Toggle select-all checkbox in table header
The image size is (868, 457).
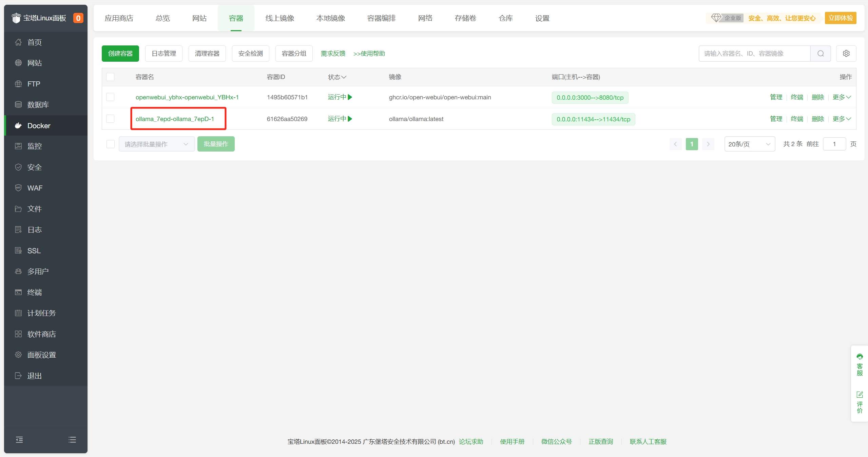coord(110,77)
